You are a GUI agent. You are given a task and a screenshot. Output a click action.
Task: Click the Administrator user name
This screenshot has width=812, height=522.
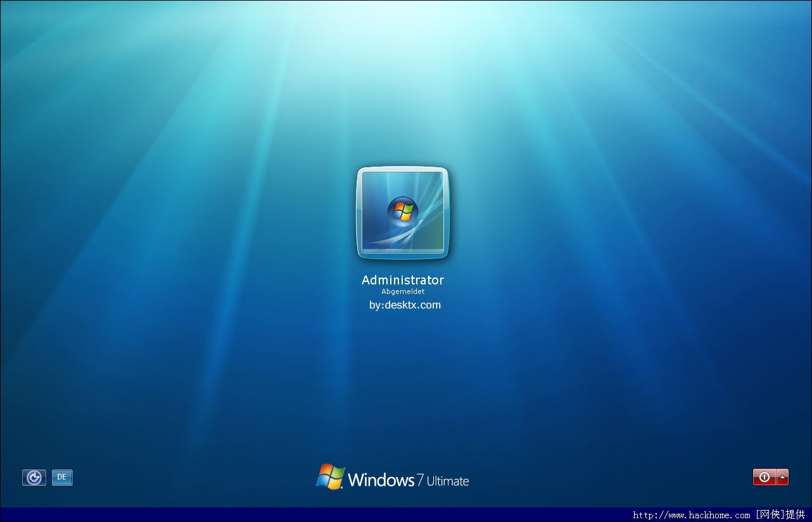[x=403, y=280]
